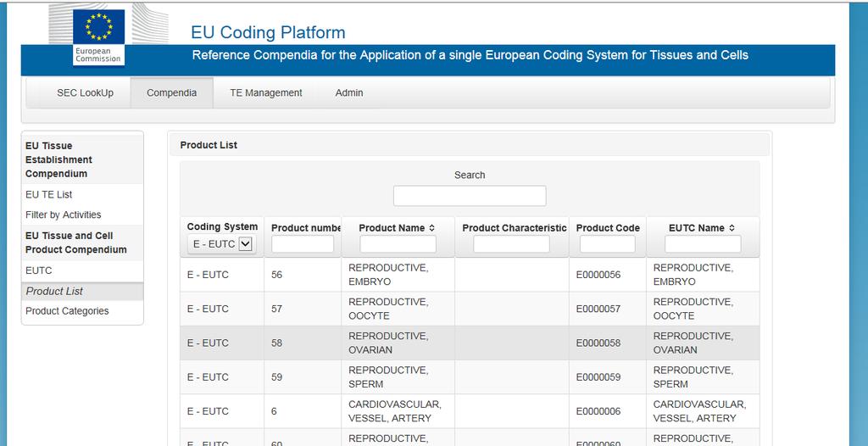Click product number 56 cell
Screen dimensions: 868x446
[303, 275]
